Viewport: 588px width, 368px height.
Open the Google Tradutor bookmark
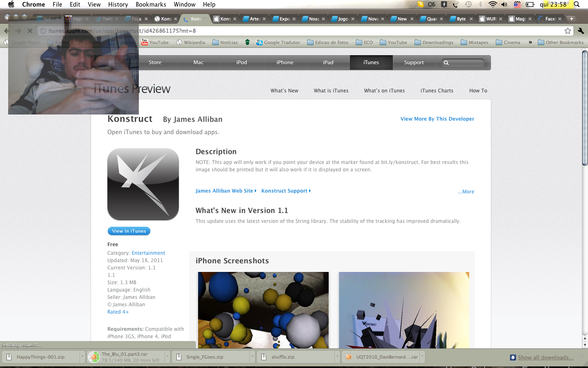pyautogui.click(x=278, y=43)
